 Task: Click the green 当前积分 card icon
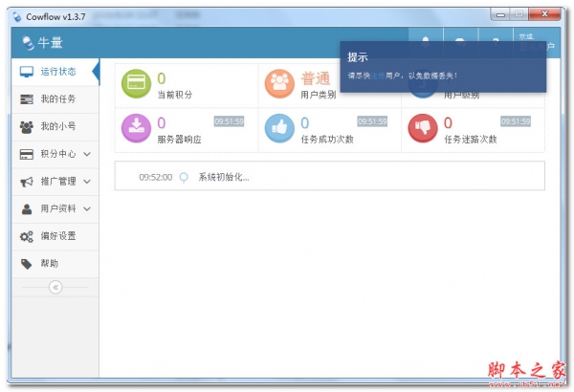coord(136,84)
